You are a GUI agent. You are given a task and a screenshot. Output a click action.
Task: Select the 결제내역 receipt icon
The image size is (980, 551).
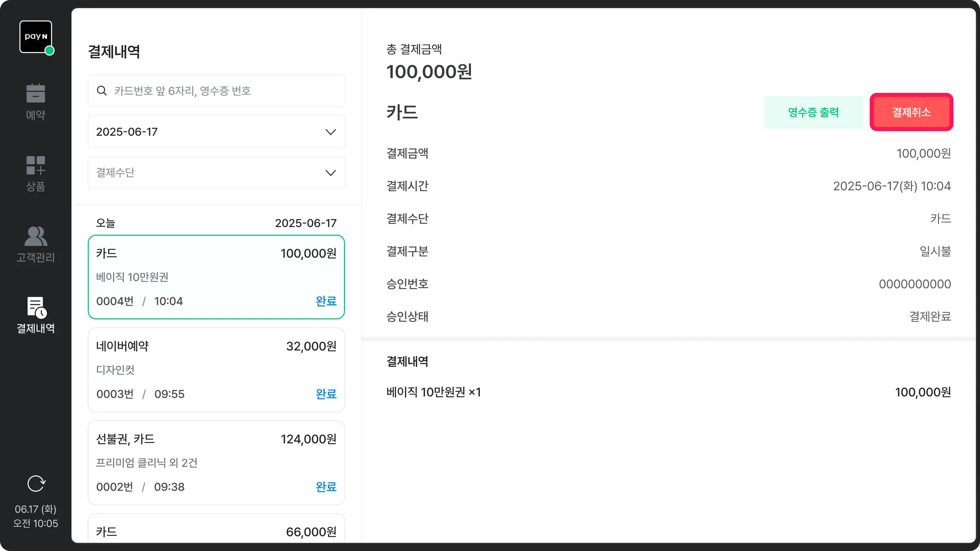36,307
